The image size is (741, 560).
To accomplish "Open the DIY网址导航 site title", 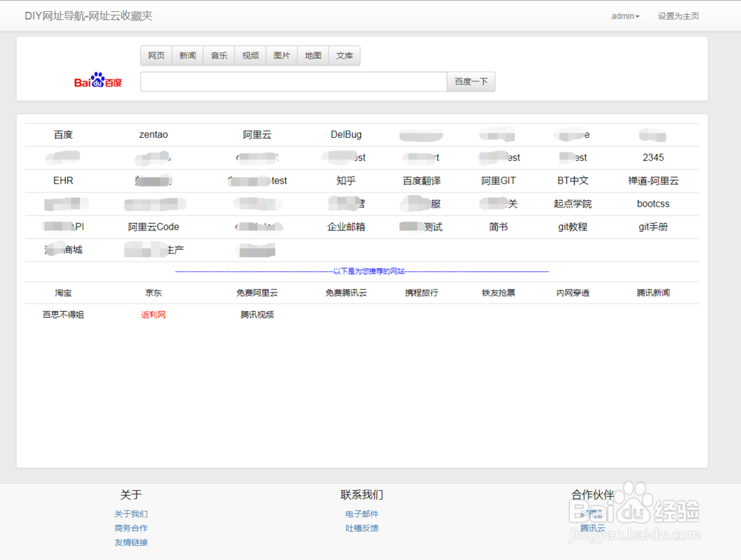I will (88, 16).
